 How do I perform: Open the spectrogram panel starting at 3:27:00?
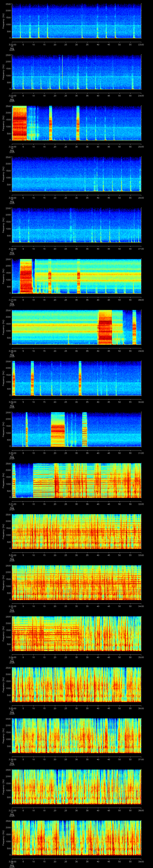click(x=77, y=276)
